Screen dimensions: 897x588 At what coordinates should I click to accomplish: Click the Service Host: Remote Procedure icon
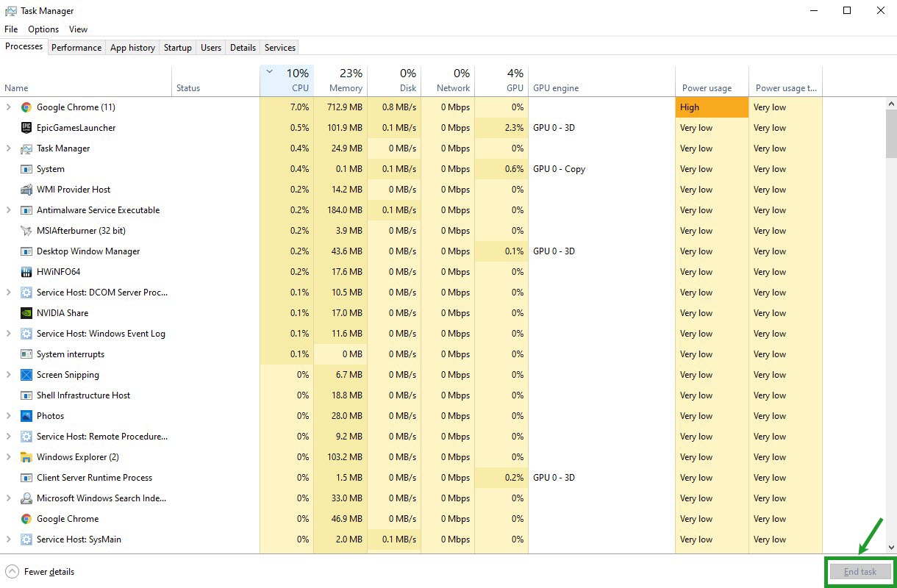coord(26,437)
